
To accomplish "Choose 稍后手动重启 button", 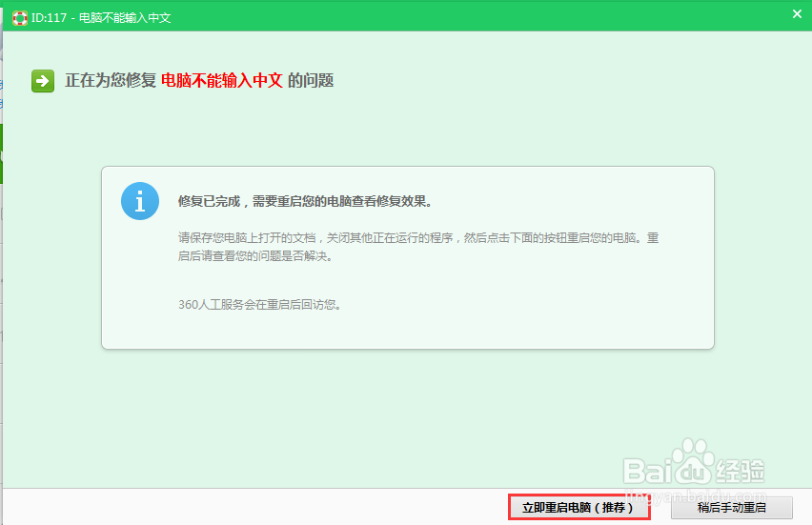I will point(732,508).
